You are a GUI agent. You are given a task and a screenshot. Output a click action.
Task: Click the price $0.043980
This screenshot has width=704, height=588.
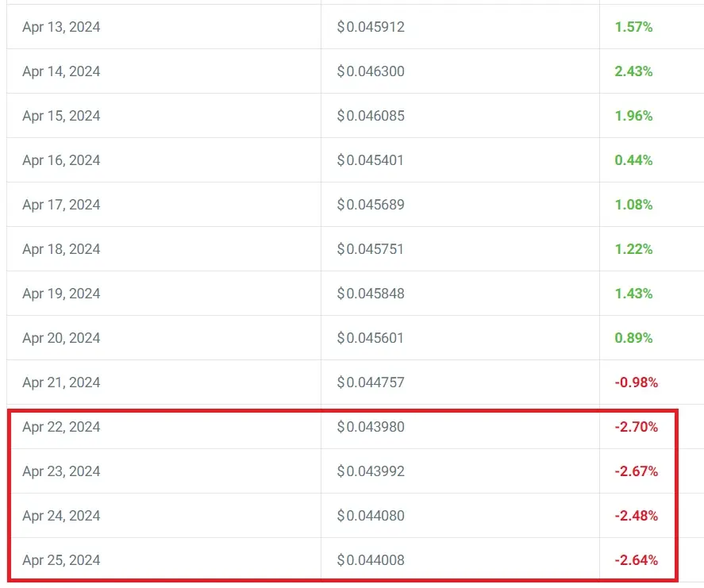(371, 427)
